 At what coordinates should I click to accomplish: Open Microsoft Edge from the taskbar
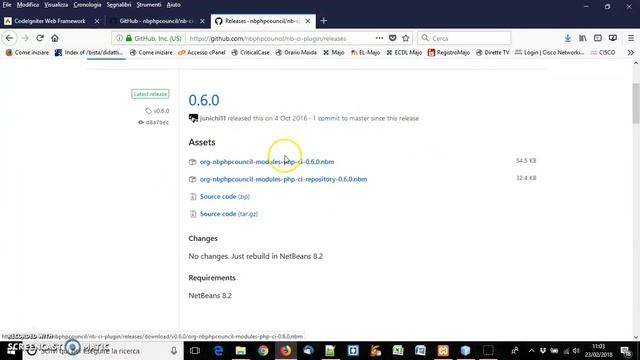(218, 351)
